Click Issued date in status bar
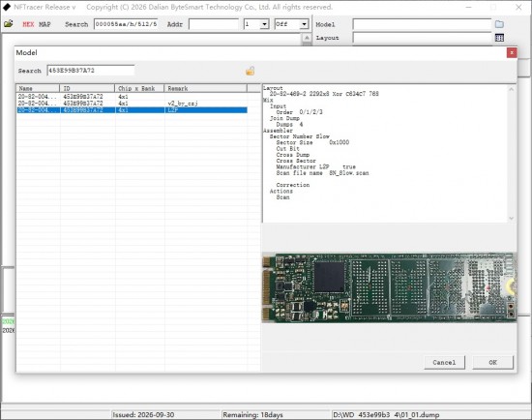532x420 pixels. point(143,414)
